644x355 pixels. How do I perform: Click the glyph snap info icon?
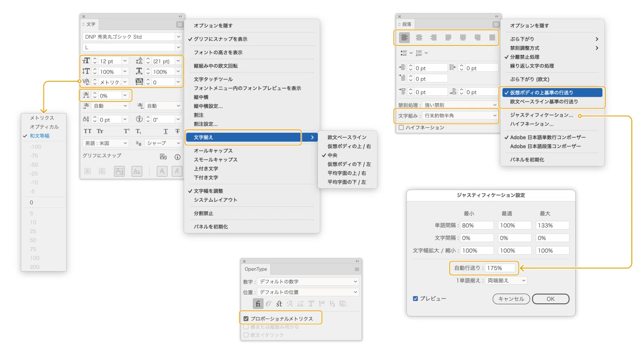coord(177,157)
